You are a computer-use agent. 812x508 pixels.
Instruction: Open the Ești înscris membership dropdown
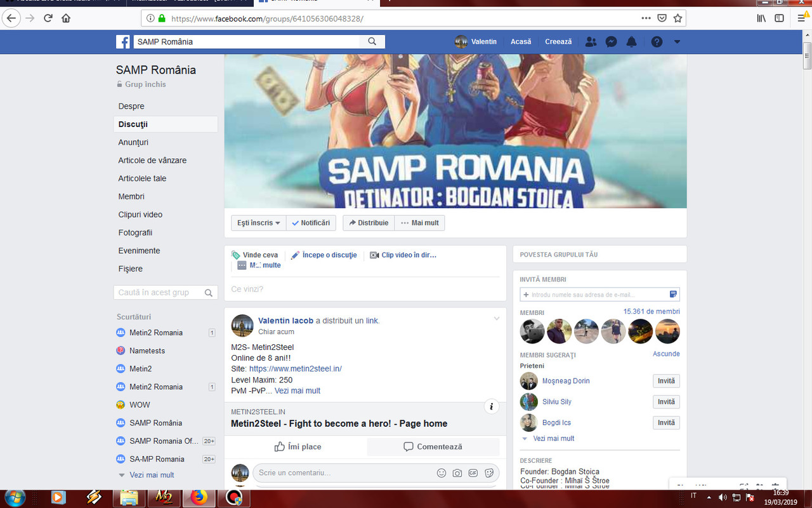(258, 223)
